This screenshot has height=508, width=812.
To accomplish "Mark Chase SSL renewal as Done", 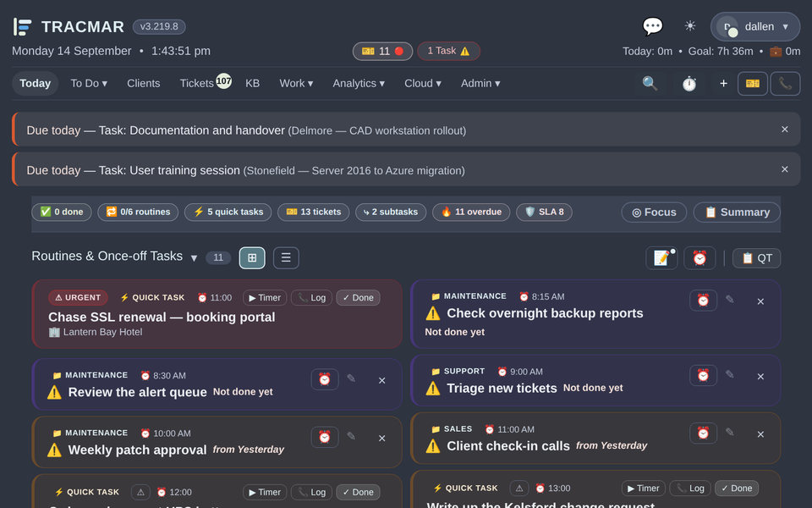I will pyautogui.click(x=358, y=297).
